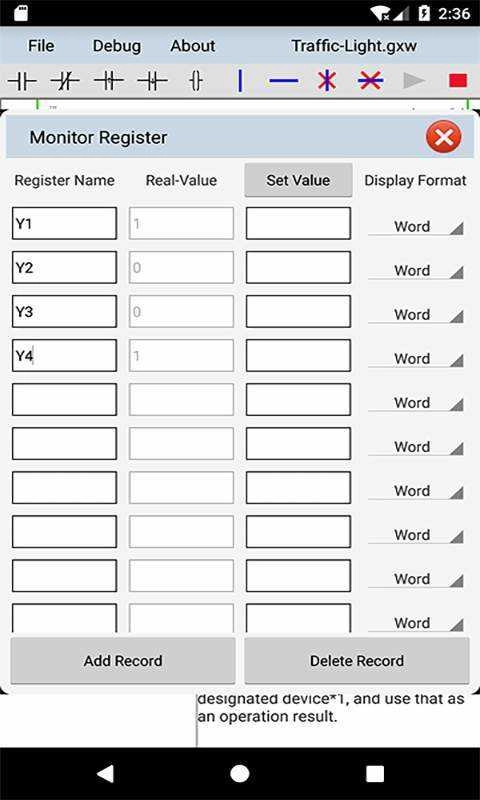Tap the Delete Record button

(357, 661)
